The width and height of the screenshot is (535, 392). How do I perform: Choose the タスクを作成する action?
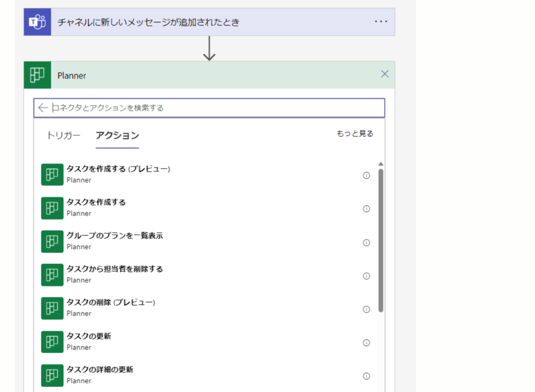(96, 202)
